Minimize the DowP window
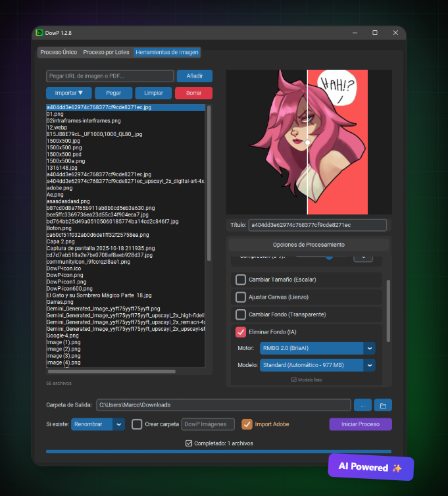This screenshot has width=448, height=496. pos(355,33)
